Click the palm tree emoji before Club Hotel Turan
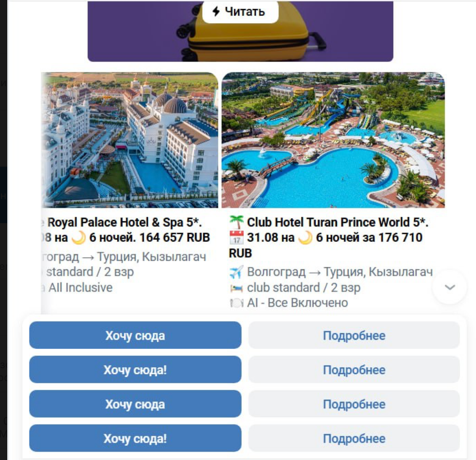Image resolution: width=476 pixels, height=460 pixels. 236,222
